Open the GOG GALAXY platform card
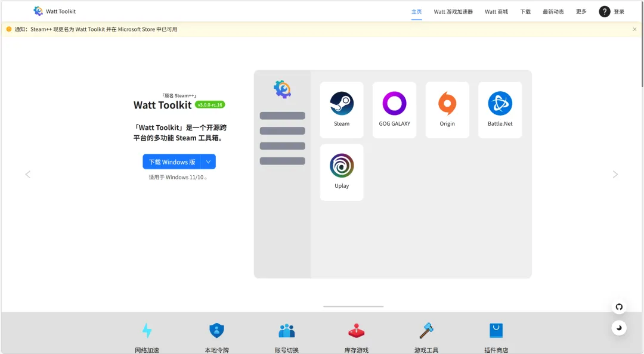Screen dimensions: 644x354 [x=394, y=110]
